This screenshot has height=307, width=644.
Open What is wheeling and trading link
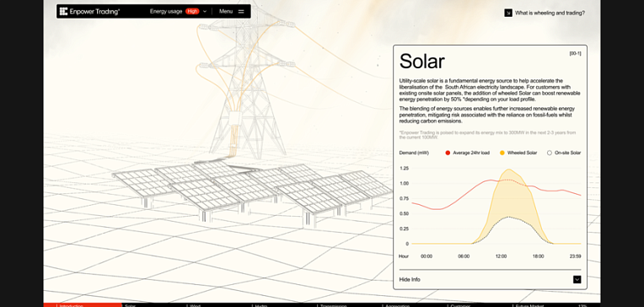(550, 13)
